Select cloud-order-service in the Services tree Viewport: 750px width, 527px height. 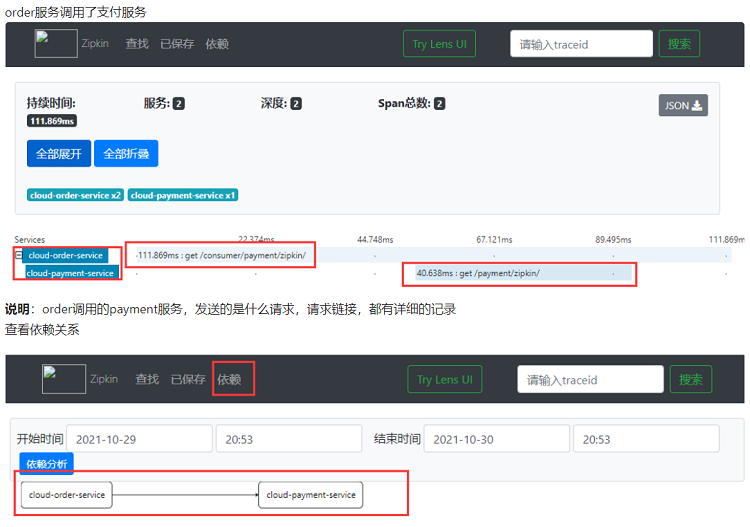point(66,255)
